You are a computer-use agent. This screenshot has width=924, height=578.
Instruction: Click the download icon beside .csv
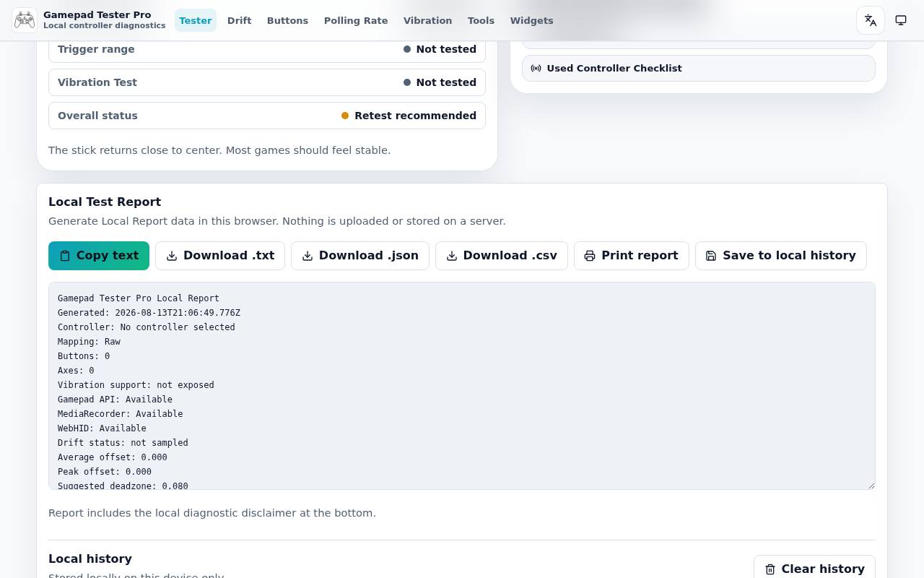point(452,256)
